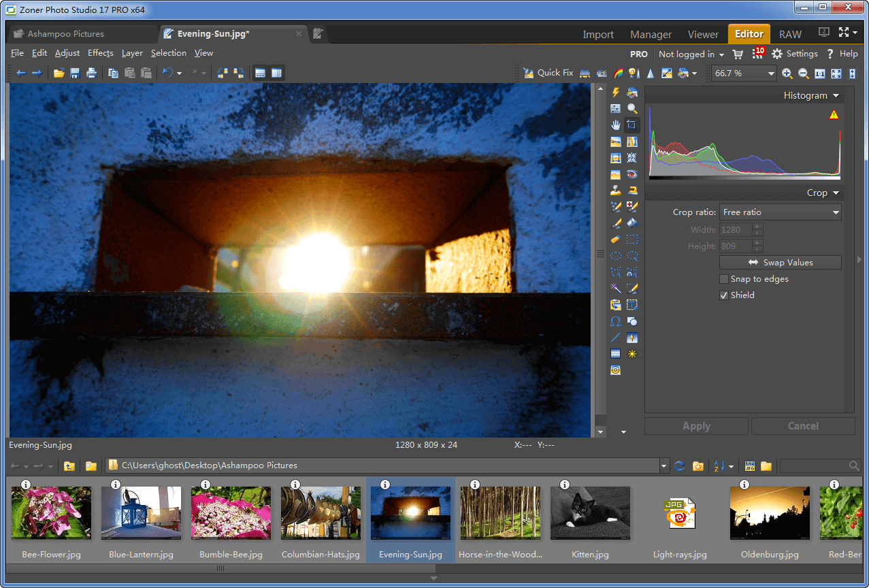Pick the hand Pan tool
The height and width of the screenshot is (588, 869).
pyautogui.click(x=616, y=125)
